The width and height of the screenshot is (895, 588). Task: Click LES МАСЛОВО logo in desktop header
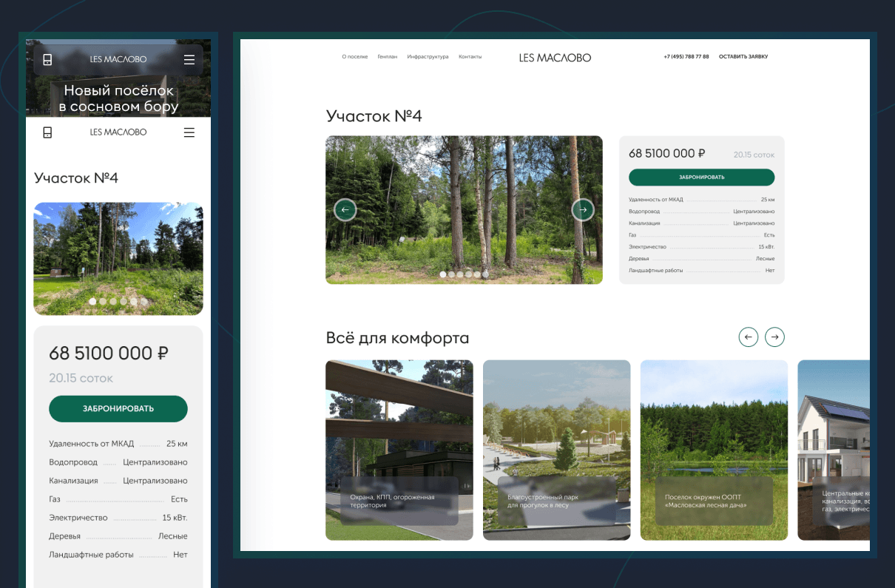click(x=555, y=58)
